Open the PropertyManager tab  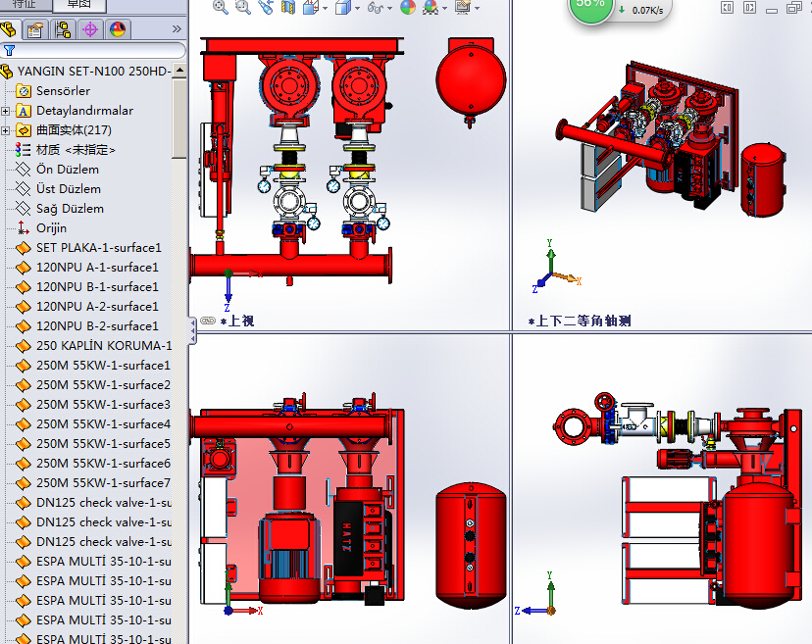click(34, 29)
